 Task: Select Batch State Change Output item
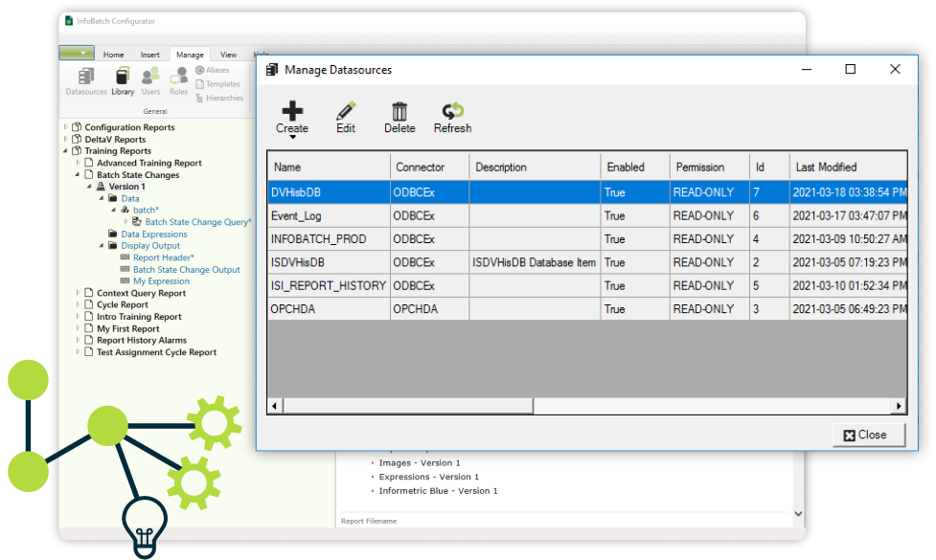[186, 270]
